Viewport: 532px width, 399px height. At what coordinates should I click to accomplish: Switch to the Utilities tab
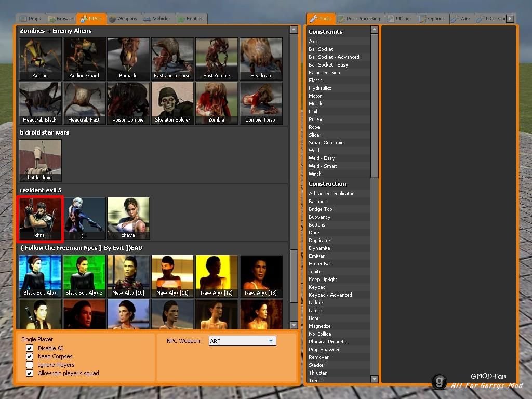pos(401,19)
